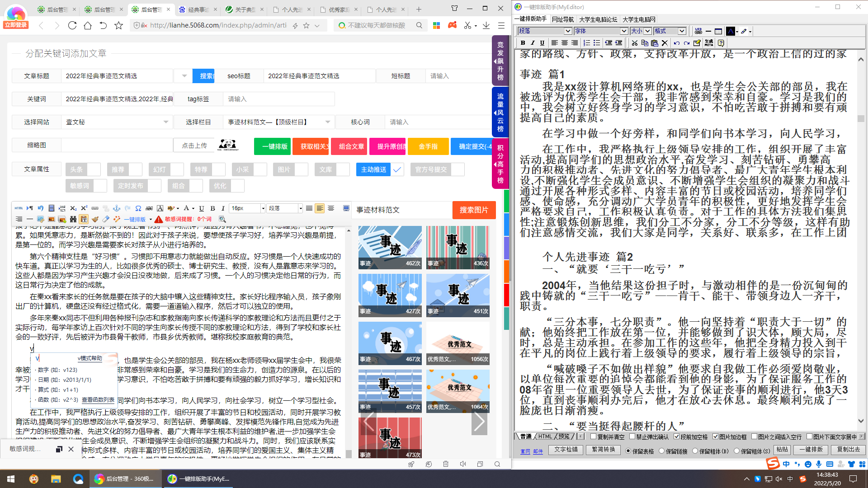Screen dimensions: 868x488
Task: Click the highlight color pen in MyEditor
Action: (744, 31)
